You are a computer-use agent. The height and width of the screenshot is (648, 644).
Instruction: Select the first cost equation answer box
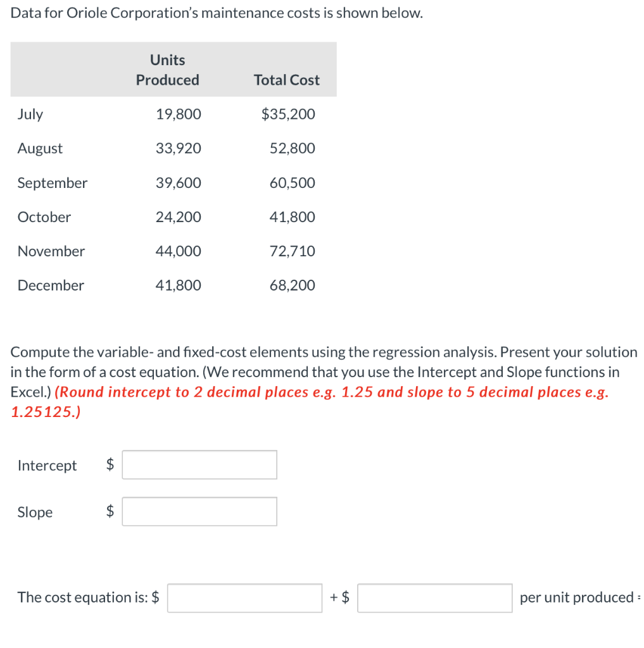pyautogui.click(x=244, y=597)
